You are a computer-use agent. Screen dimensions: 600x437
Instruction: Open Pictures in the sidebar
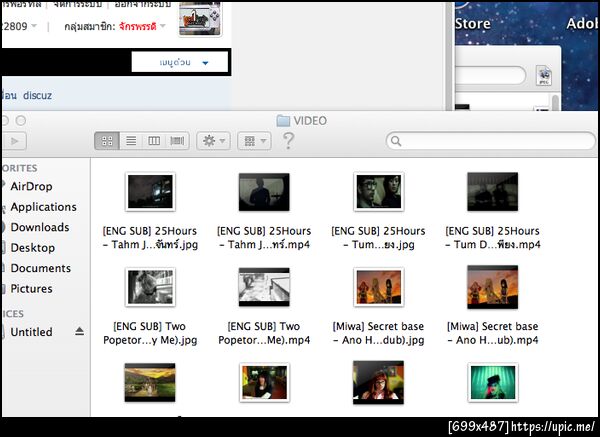pos(31,289)
